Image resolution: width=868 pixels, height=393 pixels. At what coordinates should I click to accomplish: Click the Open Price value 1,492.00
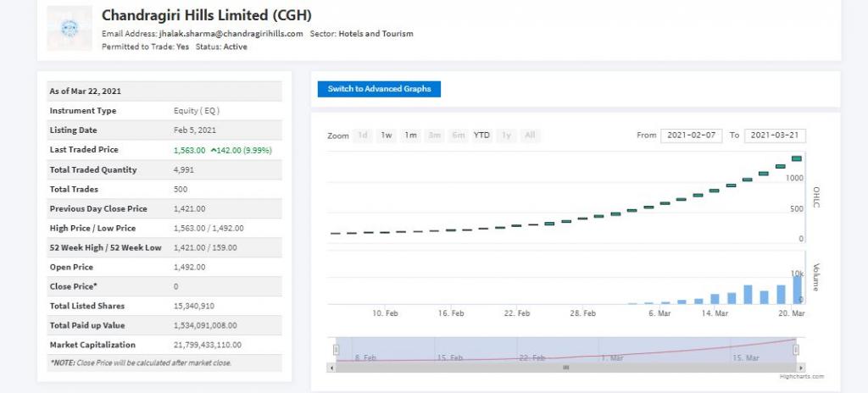[189, 268]
